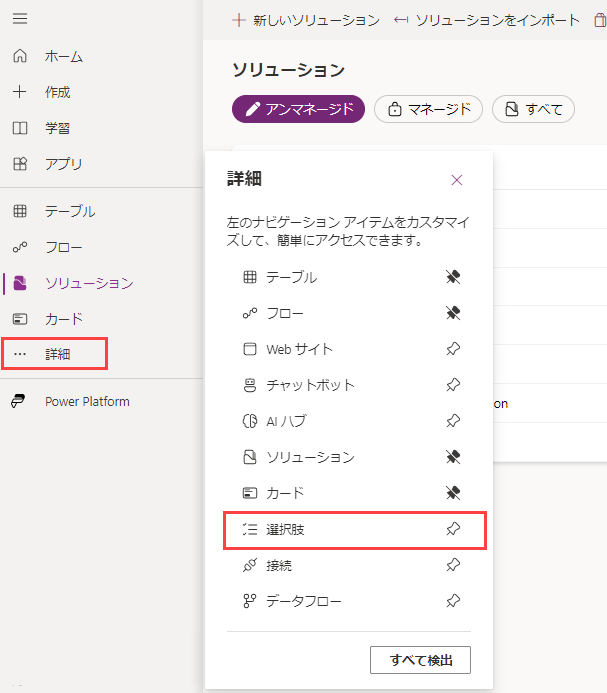The height and width of the screenshot is (693, 607).
Task: Open ソリューション from the 詳細 flyout list
Action: click(x=310, y=457)
